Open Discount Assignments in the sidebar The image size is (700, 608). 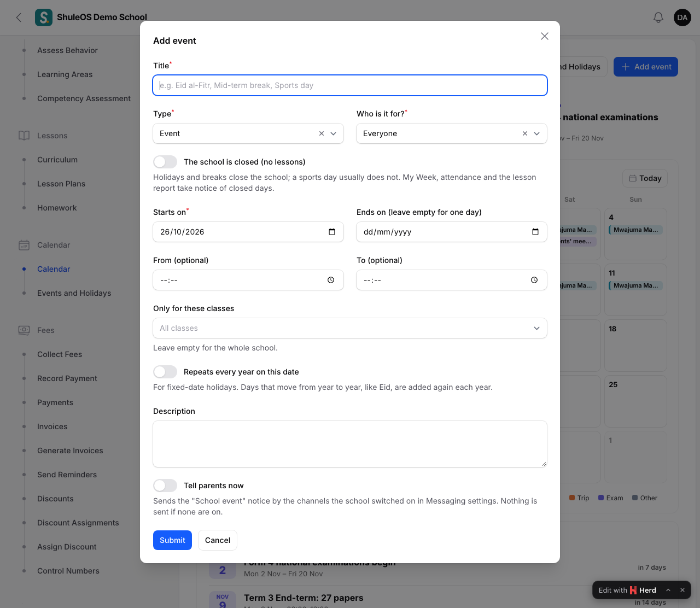[x=78, y=523]
